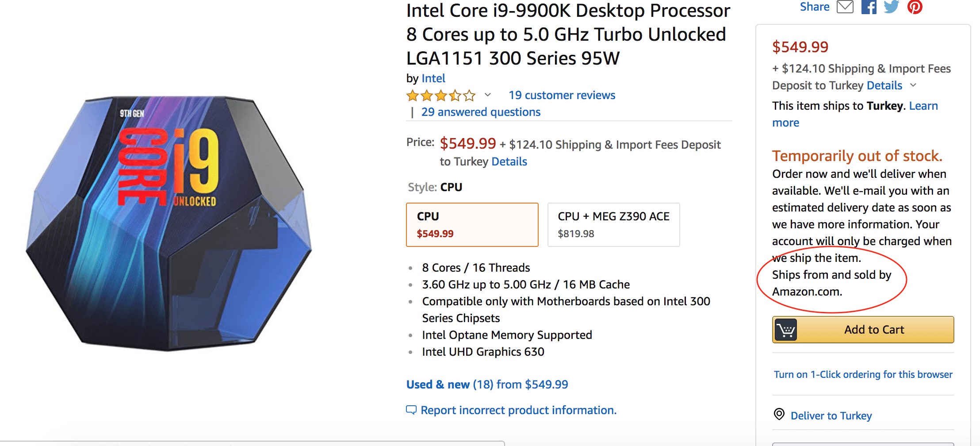Select CPU + MEG Z390 ACE style option
Viewport: 980px width, 446px height.
coord(613,225)
